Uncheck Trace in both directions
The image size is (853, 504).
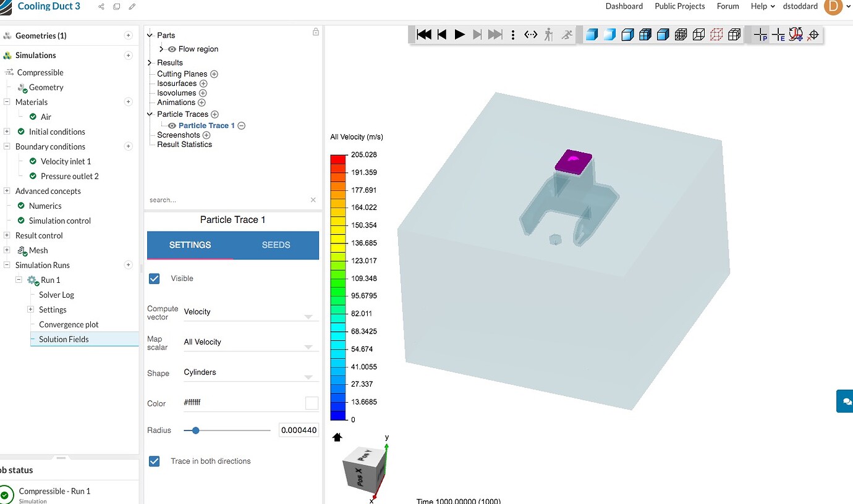154,461
